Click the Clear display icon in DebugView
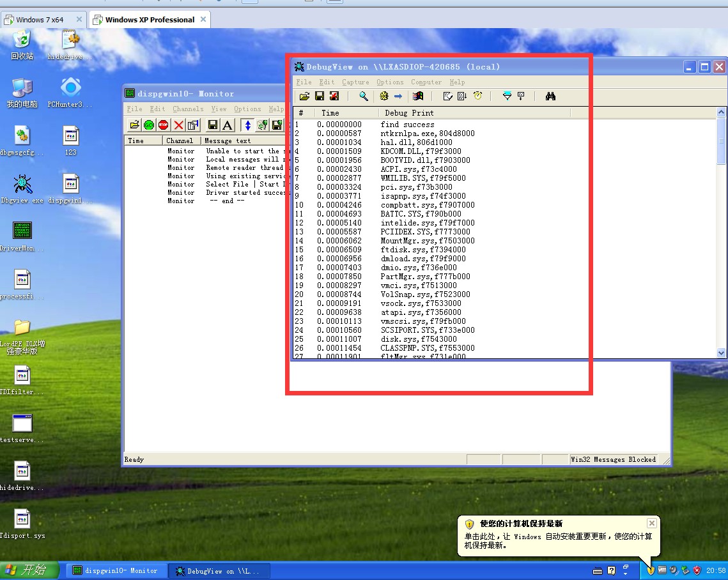728x580 pixels. tap(447, 96)
